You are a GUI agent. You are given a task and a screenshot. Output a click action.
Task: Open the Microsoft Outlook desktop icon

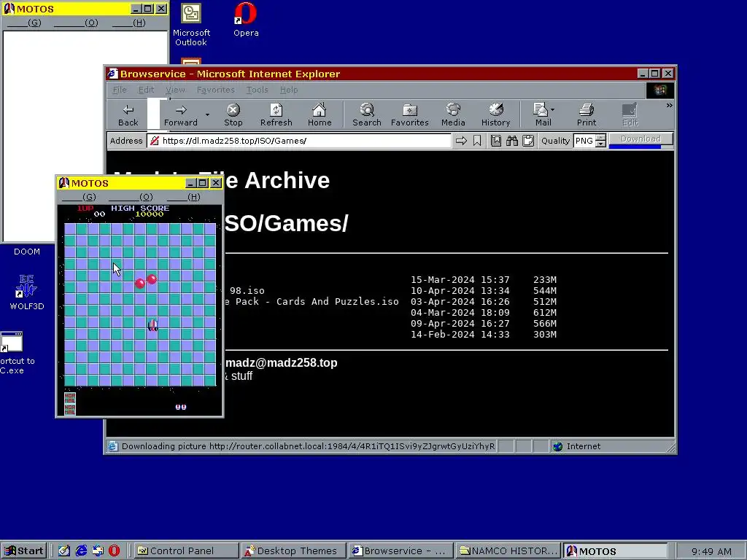pyautogui.click(x=191, y=24)
